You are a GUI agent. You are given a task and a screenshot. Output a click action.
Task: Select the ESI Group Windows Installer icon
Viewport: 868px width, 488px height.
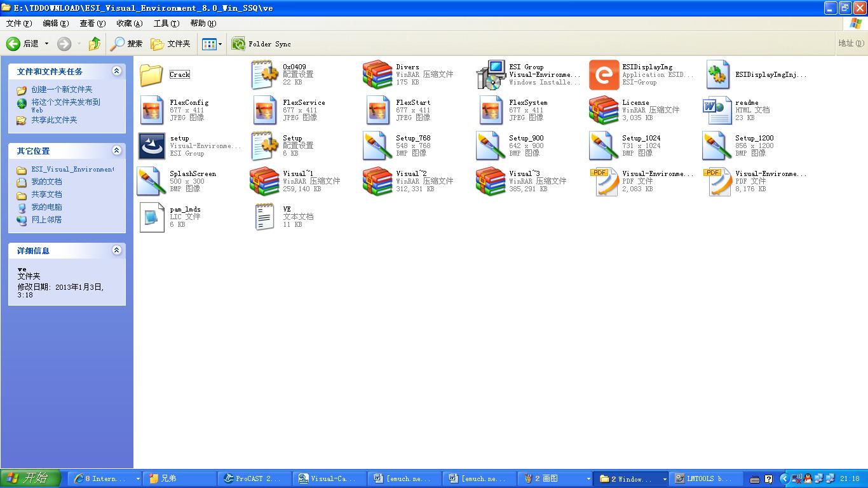pyautogui.click(x=491, y=75)
